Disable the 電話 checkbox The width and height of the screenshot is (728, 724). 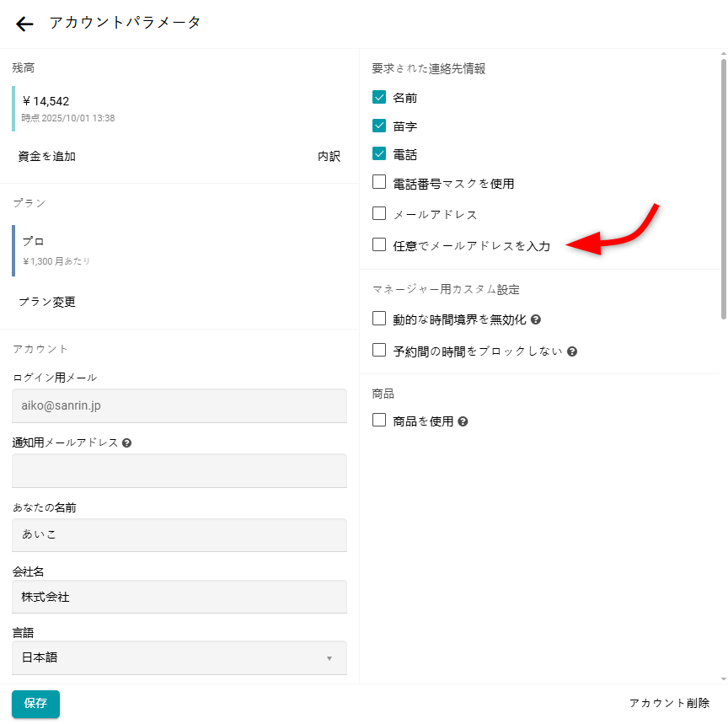pyautogui.click(x=379, y=155)
